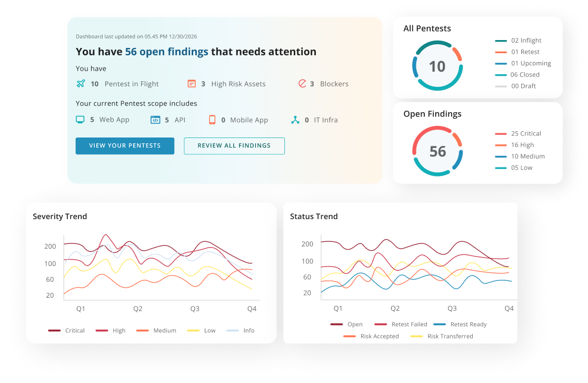Click 'Mobile App' scope label
Screen dimensions: 588x383
click(249, 120)
